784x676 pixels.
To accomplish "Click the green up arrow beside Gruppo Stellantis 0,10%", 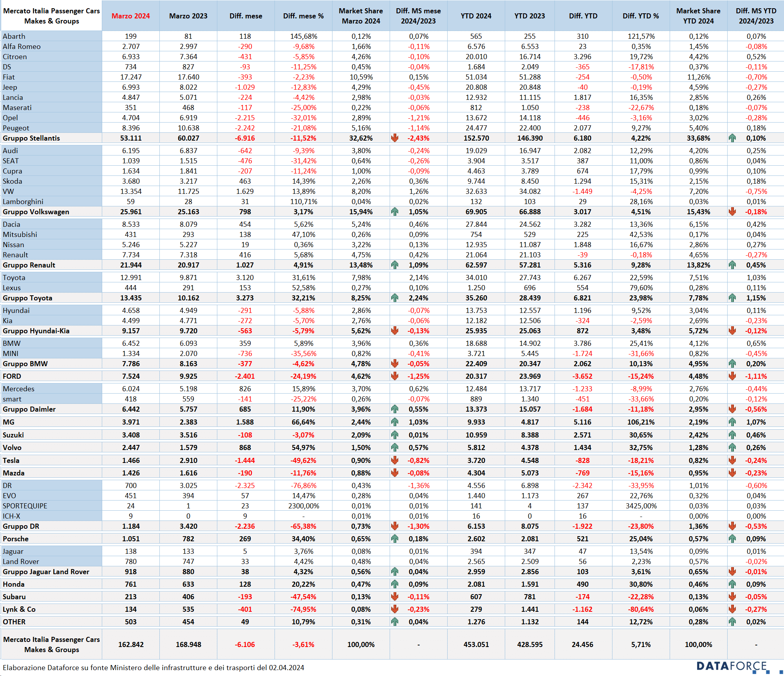I will point(732,138).
